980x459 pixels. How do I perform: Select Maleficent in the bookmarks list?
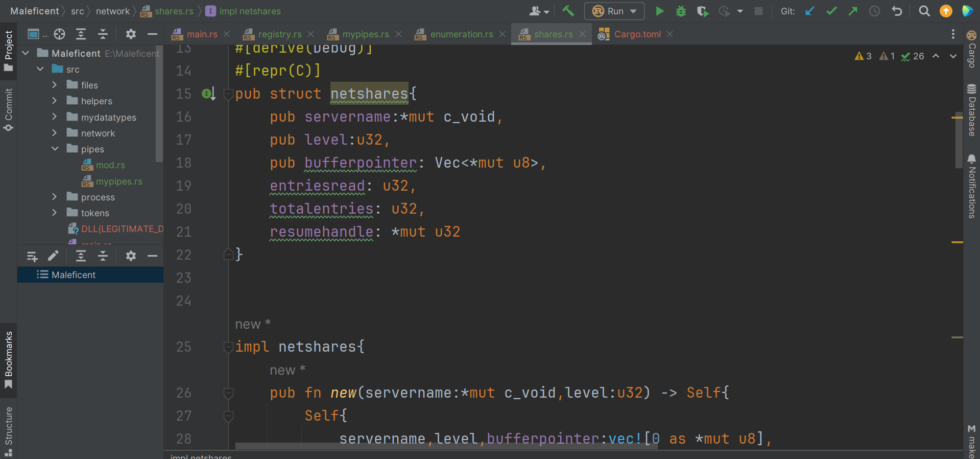(90, 274)
